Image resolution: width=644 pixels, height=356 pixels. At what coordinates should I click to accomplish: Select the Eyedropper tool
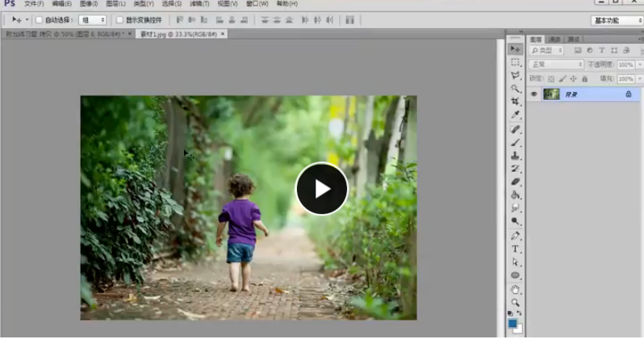(x=515, y=115)
